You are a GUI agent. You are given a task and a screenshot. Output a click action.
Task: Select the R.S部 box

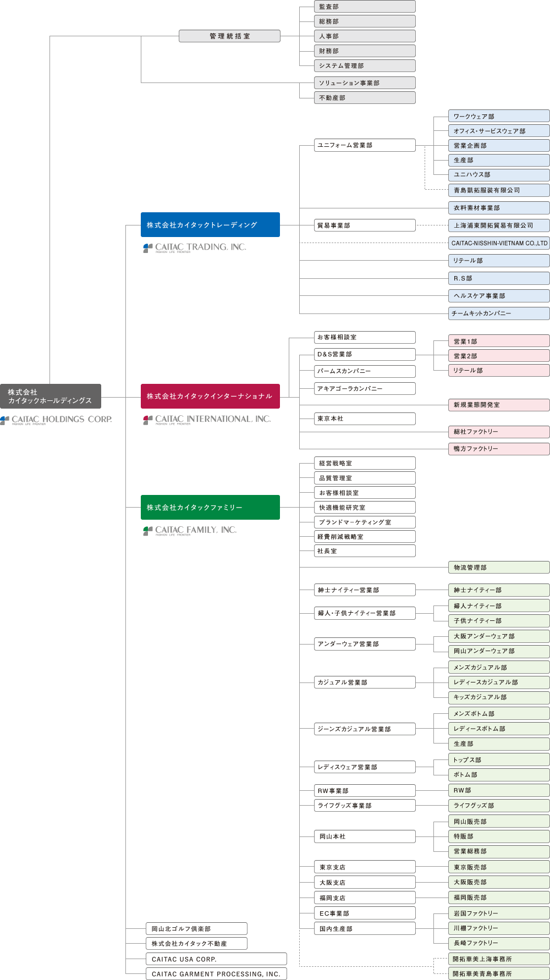499,278
